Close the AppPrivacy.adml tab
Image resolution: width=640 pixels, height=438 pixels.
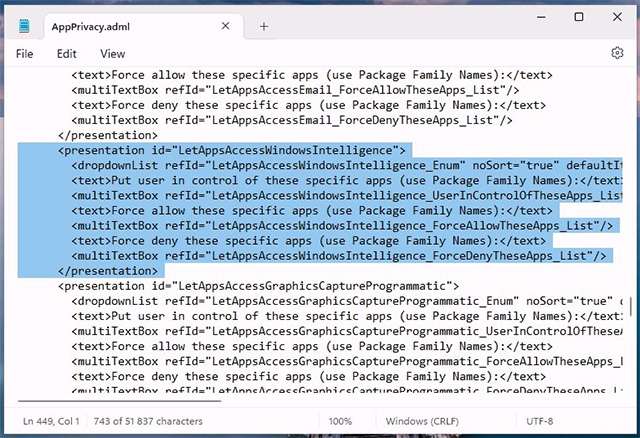click(225, 26)
